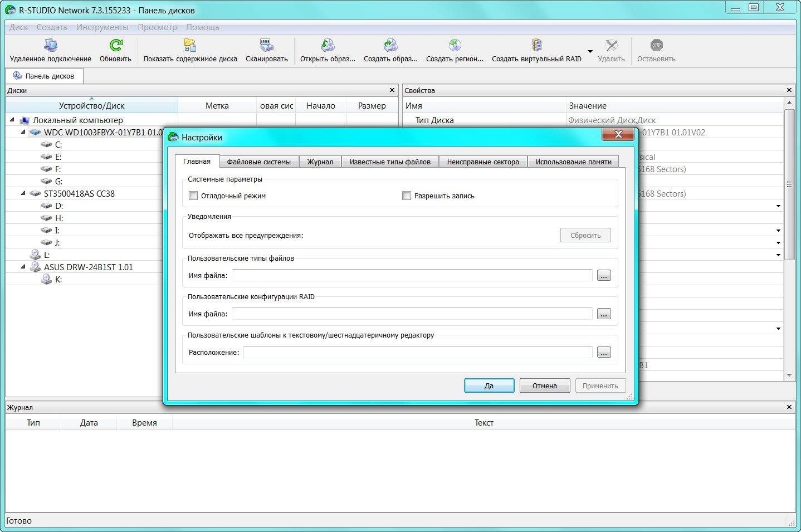801x532 pixels.
Task: Select the Панель дисков tab
Action: pos(44,76)
